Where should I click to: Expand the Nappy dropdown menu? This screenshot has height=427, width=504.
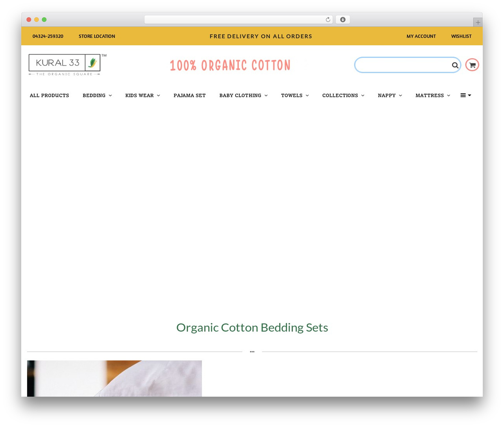(x=390, y=95)
